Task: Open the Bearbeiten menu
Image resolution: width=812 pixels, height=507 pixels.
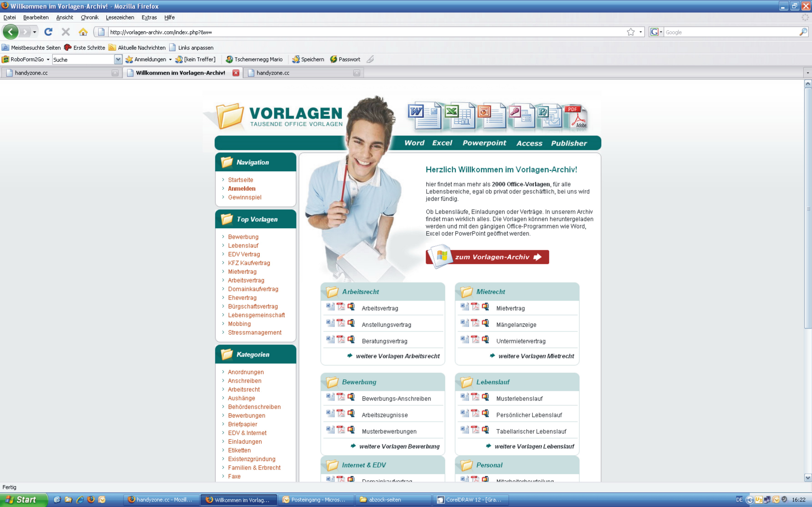Action: pos(36,17)
